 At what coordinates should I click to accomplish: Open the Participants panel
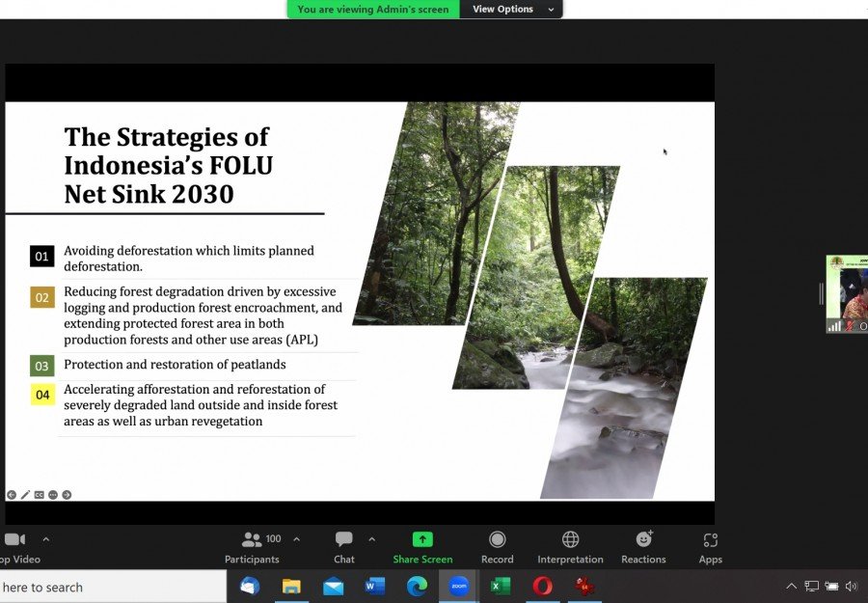(x=252, y=541)
